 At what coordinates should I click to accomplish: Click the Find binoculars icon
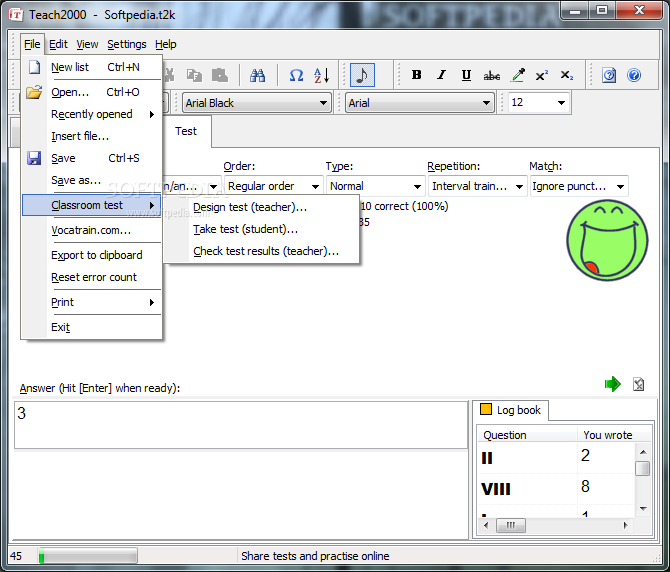(x=257, y=76)
